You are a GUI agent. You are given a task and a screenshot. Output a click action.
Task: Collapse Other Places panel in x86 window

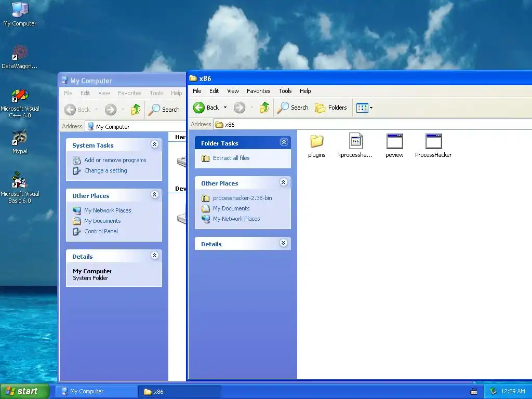point(284,182)
